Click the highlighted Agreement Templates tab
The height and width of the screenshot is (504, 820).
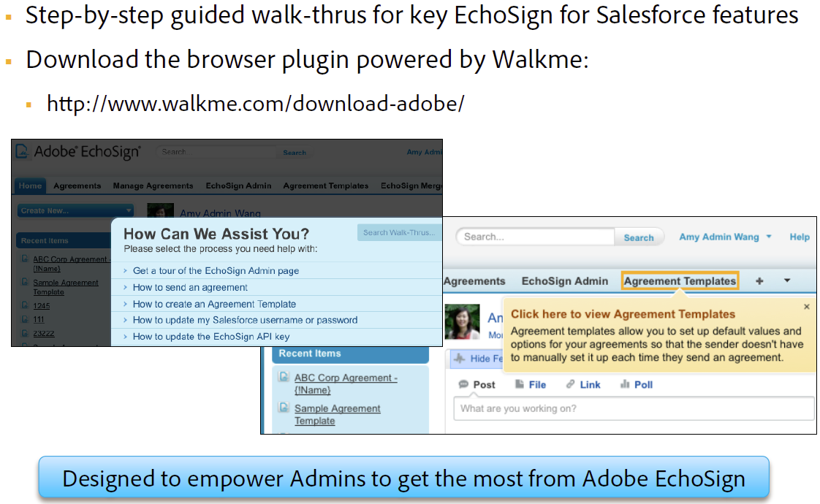[679, 280]
